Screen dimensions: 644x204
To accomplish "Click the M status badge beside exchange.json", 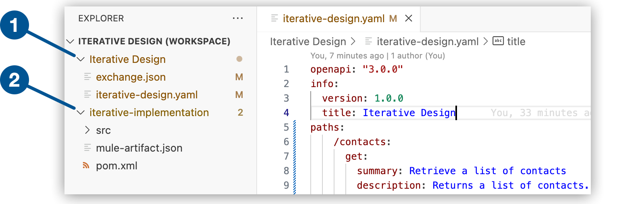I will pyautogui.click(x=239, y=77).
